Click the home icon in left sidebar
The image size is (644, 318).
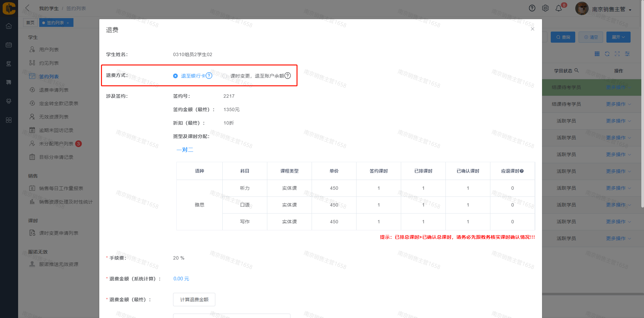(9, 26)
